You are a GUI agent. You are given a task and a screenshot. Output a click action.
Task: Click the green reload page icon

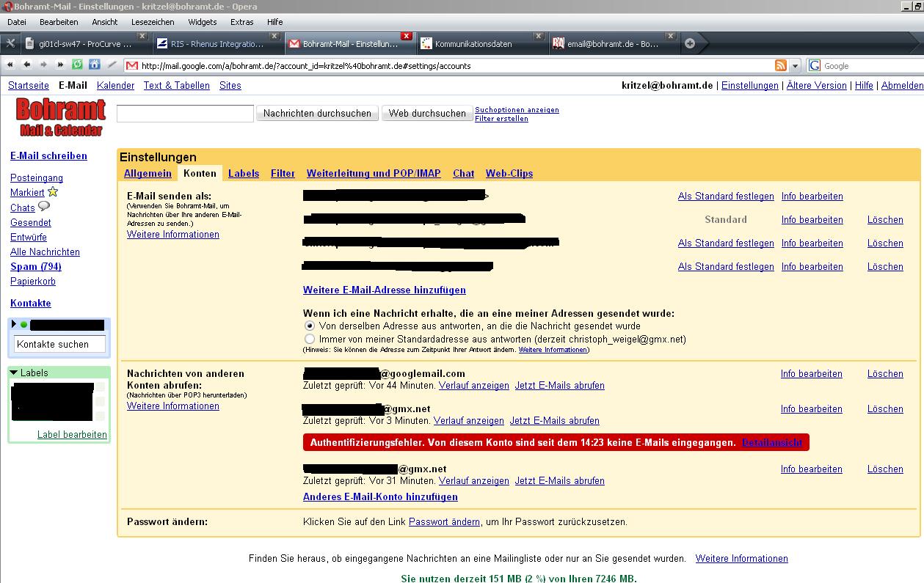(77, 65)
